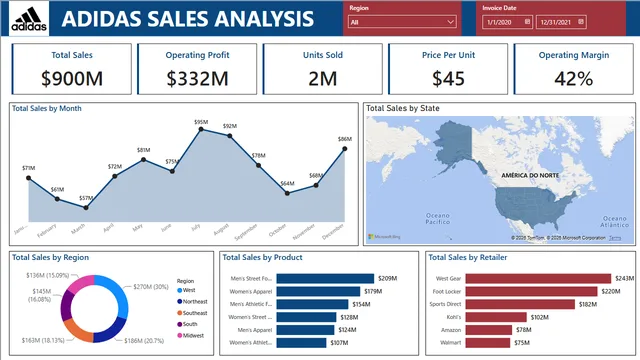Click the Invoice Date slicer label
640x360 pixels.
click(x=499, y=8)
